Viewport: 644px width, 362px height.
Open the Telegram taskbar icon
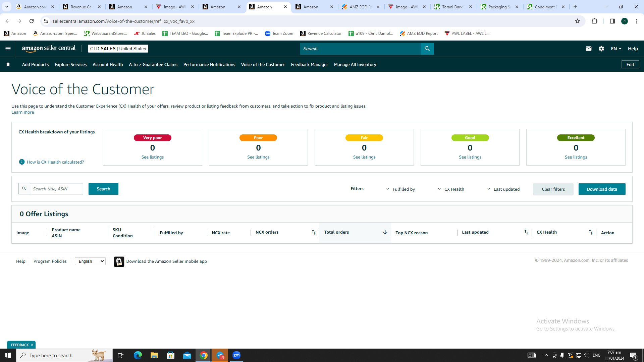(220, 355)
